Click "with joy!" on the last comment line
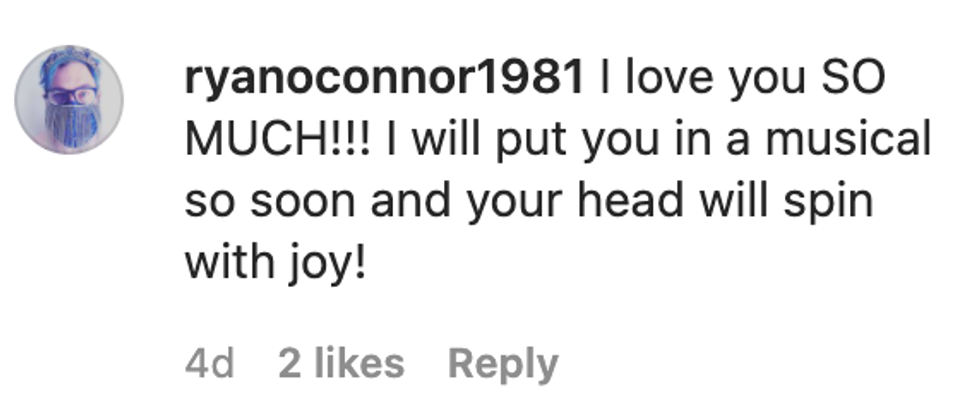This screenshot has height=401, width=980. point(275,261)
